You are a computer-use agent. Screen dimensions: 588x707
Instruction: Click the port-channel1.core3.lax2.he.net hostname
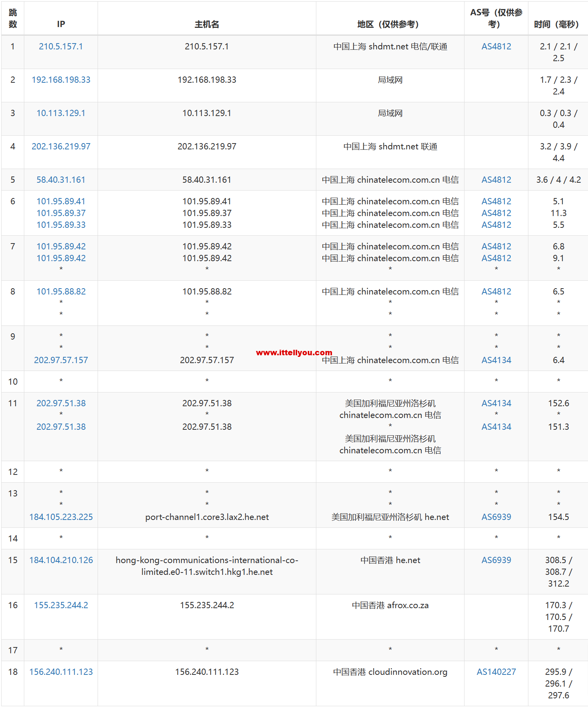[207, 517]
